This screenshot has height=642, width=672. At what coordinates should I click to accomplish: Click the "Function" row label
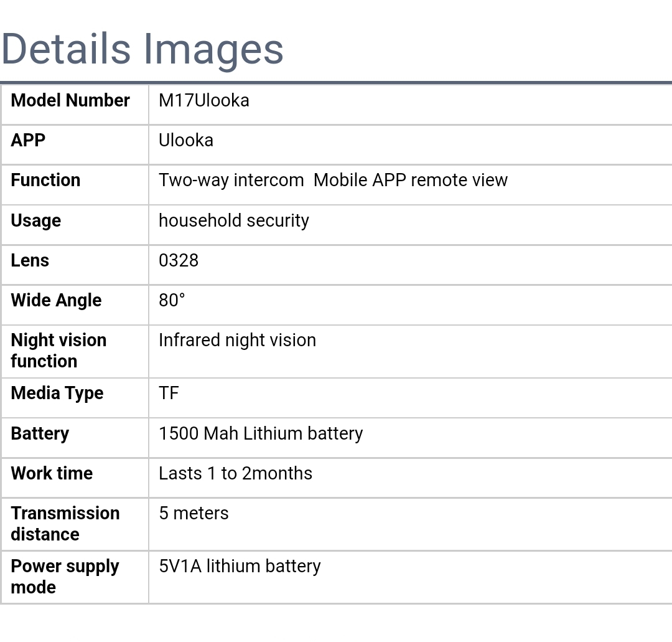[45, 180]
